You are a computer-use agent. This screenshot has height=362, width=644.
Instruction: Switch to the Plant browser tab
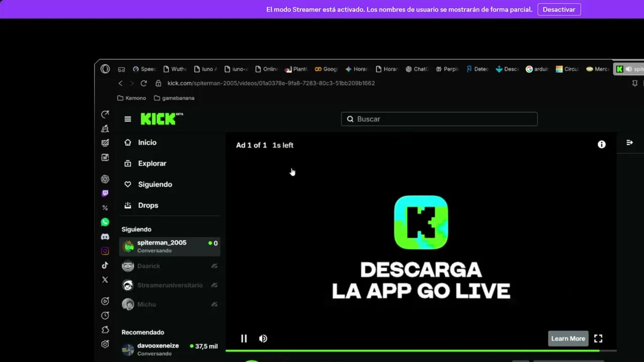pos(296,69)
